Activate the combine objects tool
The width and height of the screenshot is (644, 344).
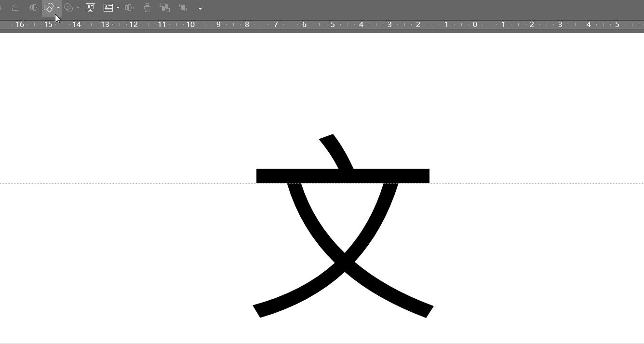(x=68, y=8)
